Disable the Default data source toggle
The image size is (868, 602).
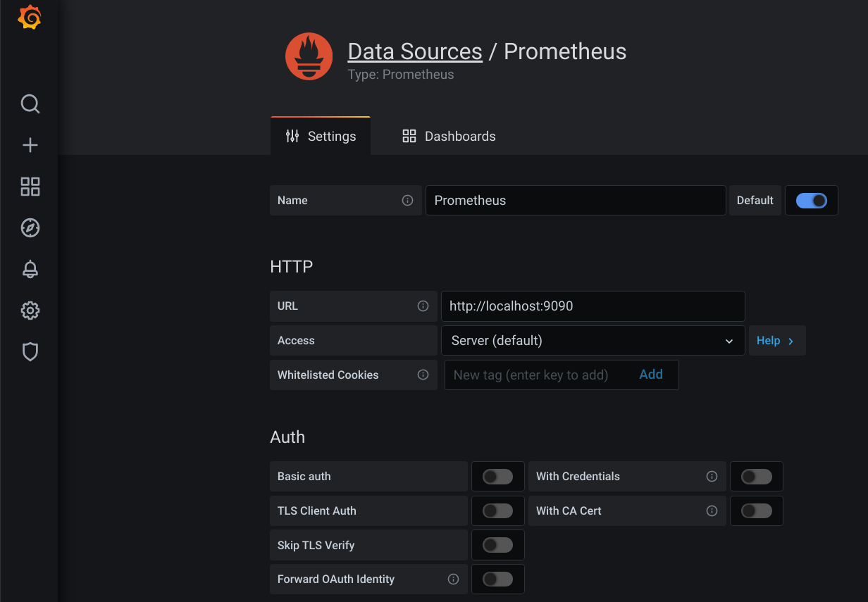(812, 200)
